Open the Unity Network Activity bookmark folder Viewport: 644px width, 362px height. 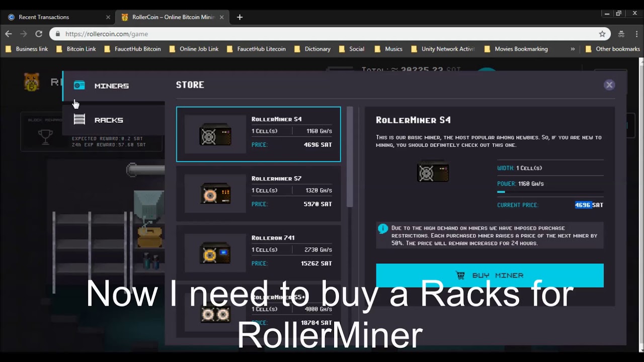443,49
